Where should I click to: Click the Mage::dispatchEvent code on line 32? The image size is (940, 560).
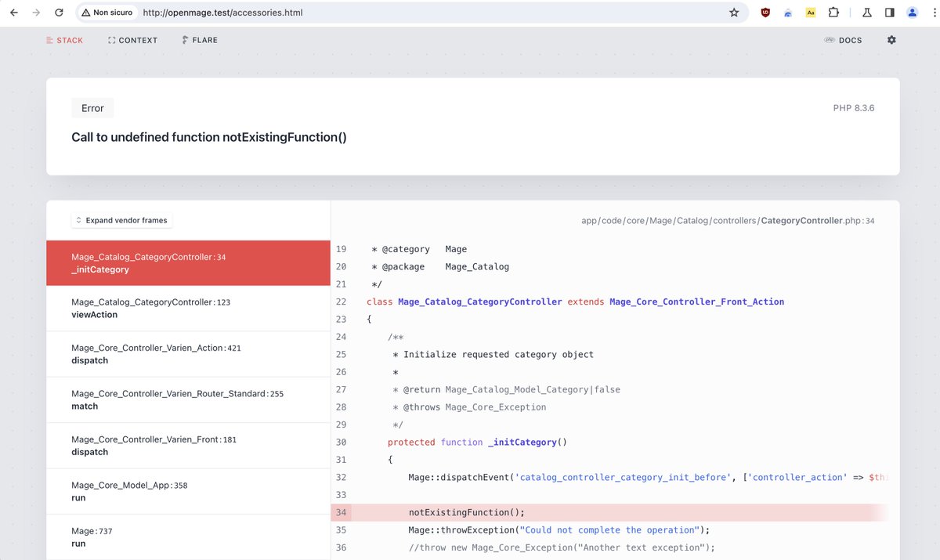(647, 477)
